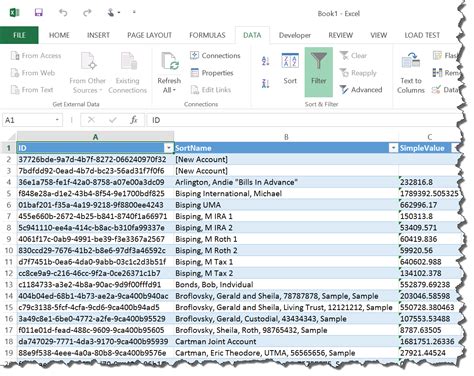
Task: Open the ID column filter dropdown
Action: (169, 148)
